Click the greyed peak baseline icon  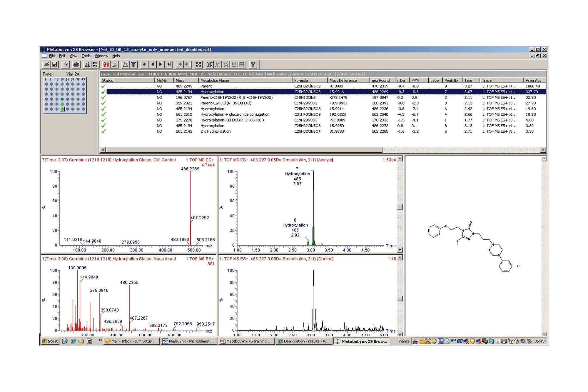point(234,64)
